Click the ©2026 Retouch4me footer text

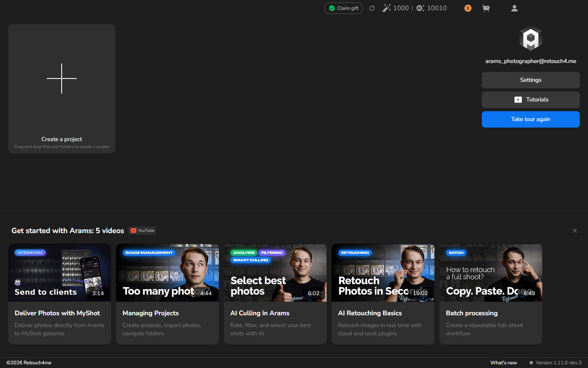click(29, 363)
